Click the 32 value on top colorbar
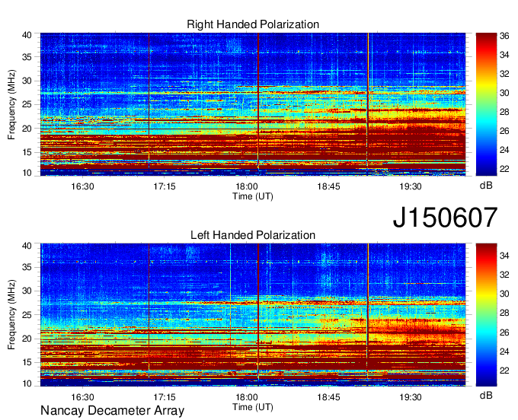This screenshot has width=518, height=420. pos(504,74)
